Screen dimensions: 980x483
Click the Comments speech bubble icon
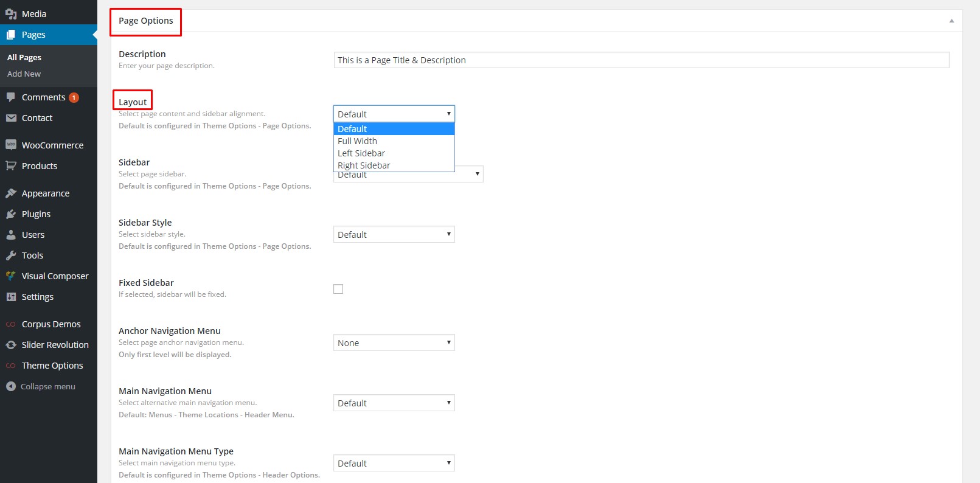pos(11,97)
